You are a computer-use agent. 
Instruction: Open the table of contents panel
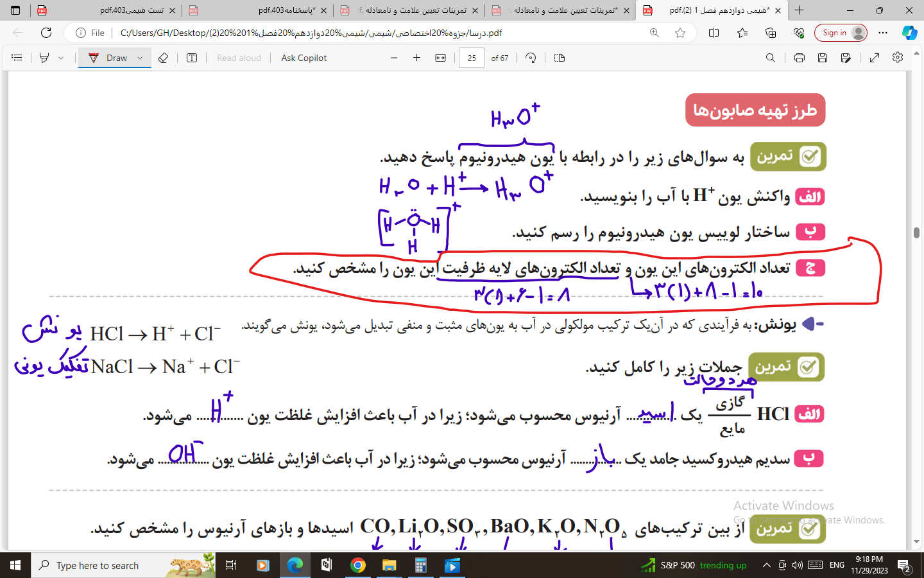pos(17,58)
